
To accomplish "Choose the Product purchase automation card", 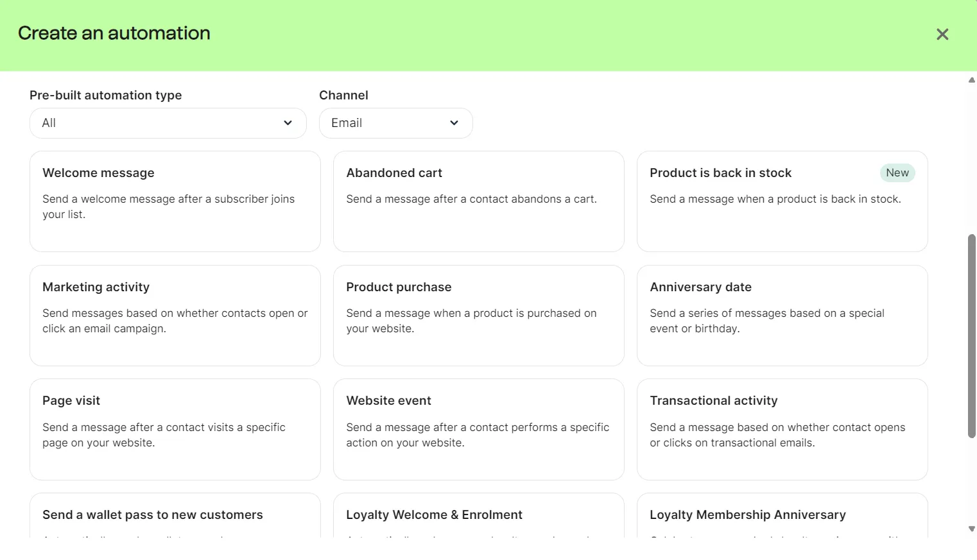I will pyautogui.click(x=479, y=316).
